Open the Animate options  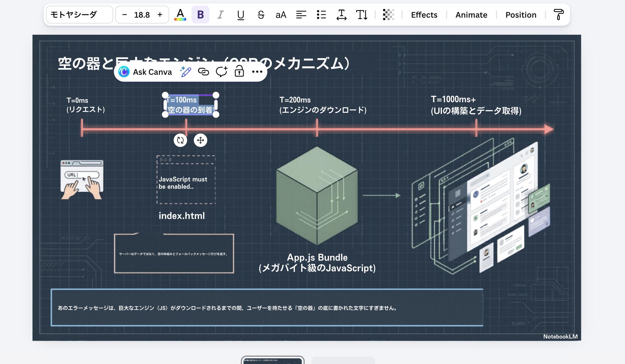[x=471, y=15]
